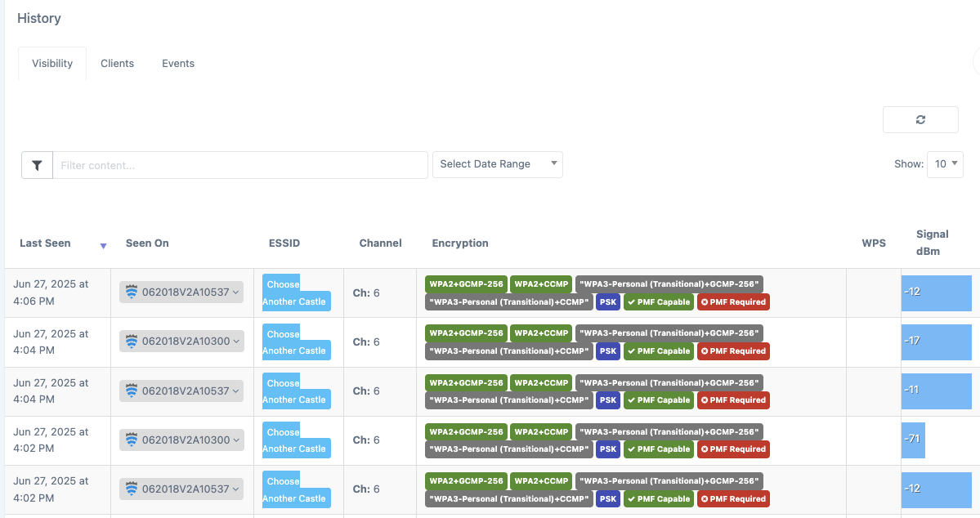The width and height of the screenshot is (980, 518).
Task: Click the Last Seen sort arrow
Action: pyautogui.click(x=104, y=246)
